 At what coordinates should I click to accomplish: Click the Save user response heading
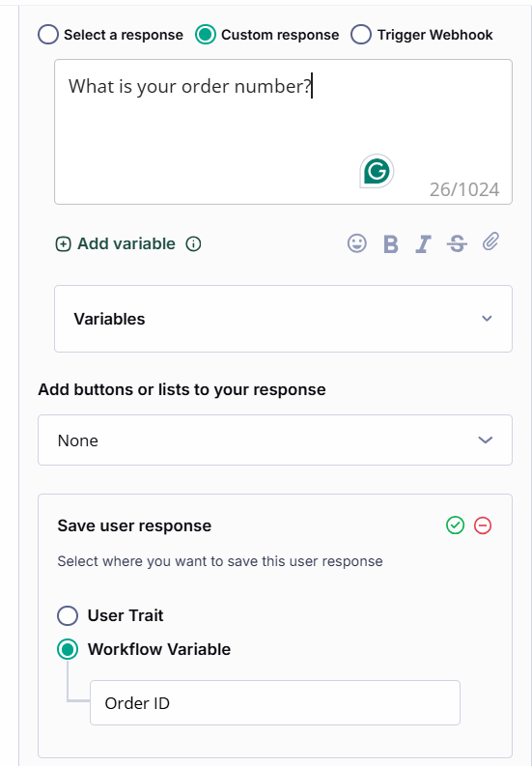[x=134, y=525]
